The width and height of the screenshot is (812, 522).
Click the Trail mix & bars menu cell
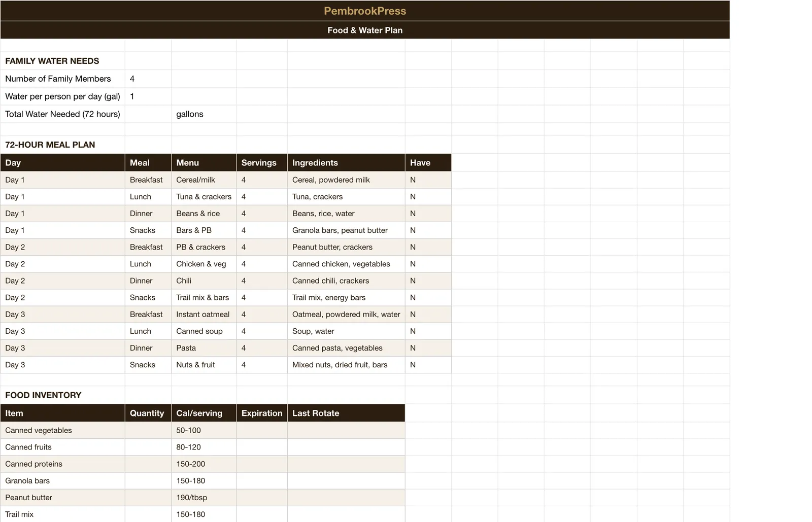point(204,297)
